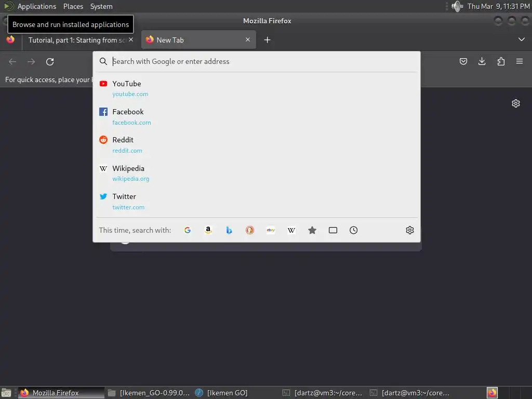
Task: Search with Google icon in one-off search row
Action: [187, 230]
